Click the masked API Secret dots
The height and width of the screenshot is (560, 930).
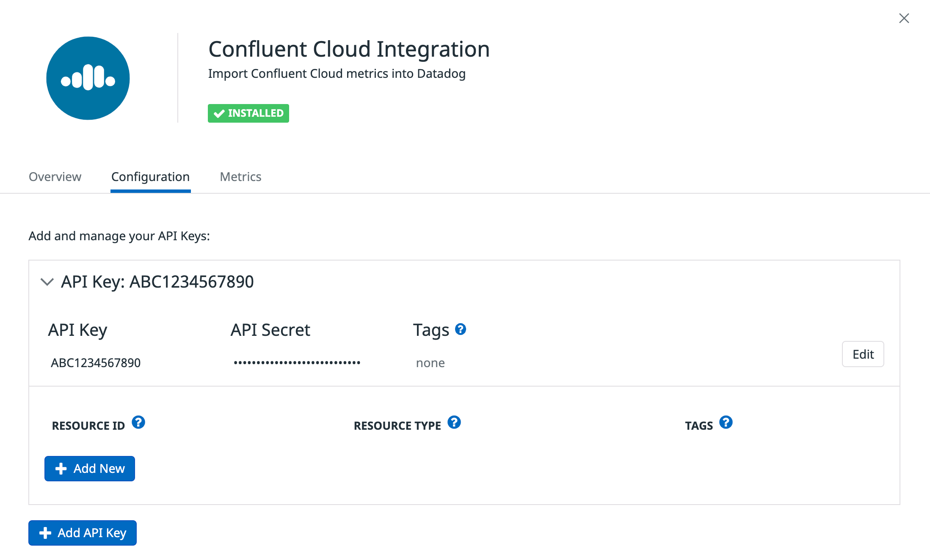tap(296, 362)
